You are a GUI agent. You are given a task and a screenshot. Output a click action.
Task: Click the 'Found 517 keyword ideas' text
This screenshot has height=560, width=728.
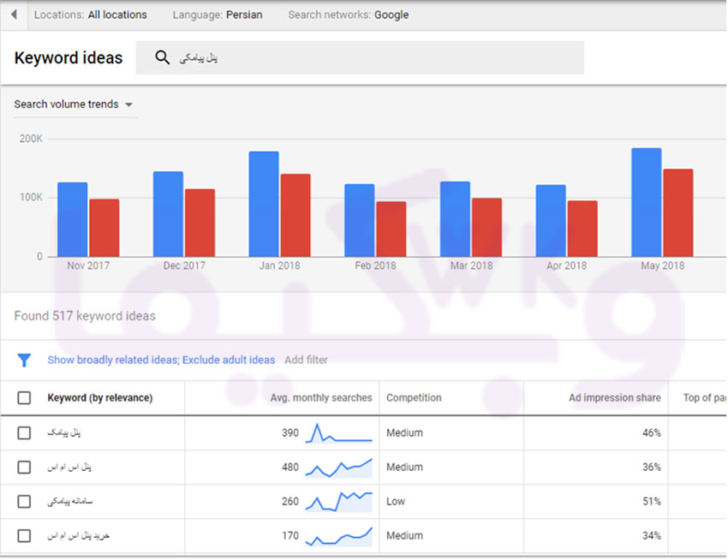(x=85, y=316)
